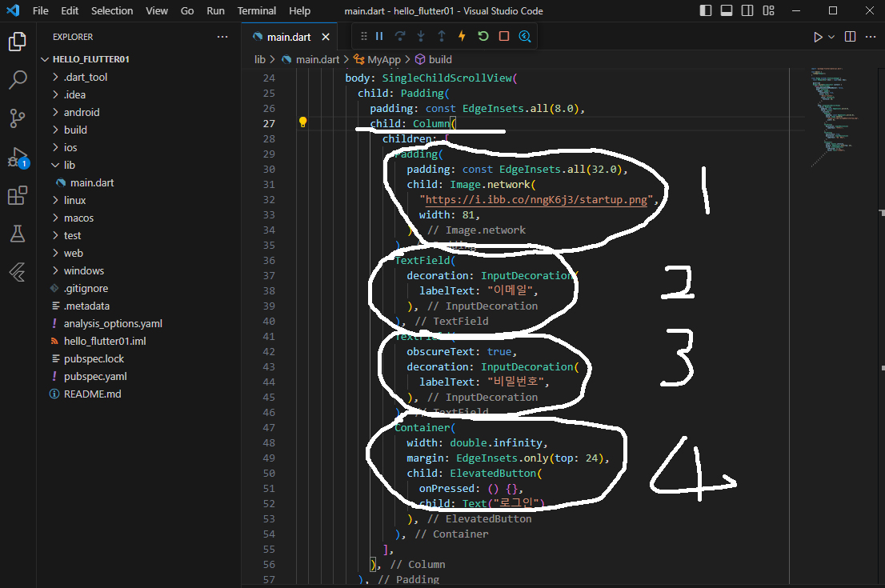
Task: Open the Go menu
Action: [x=186, y=10]
